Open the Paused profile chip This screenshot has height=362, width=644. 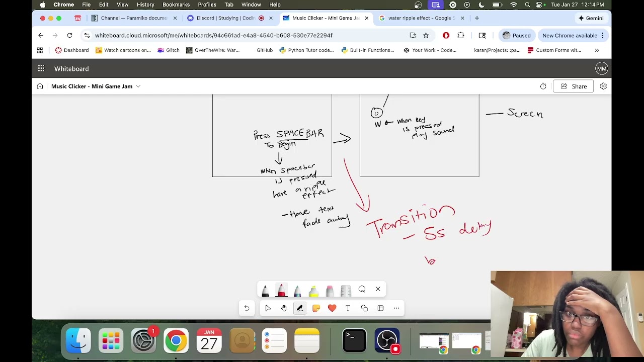pyautogui.click(x=516, y=35)
